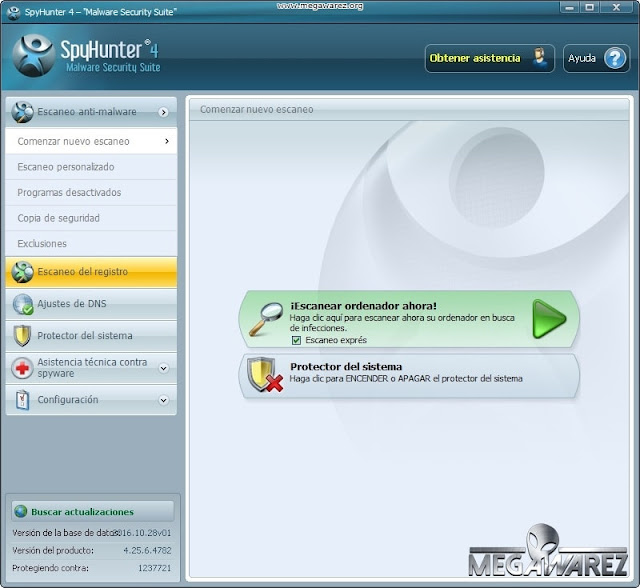Click the SpyHunter title bar app icon
Image resolution: width=640 pixels, height=588 pixels.
click(13, 12)
